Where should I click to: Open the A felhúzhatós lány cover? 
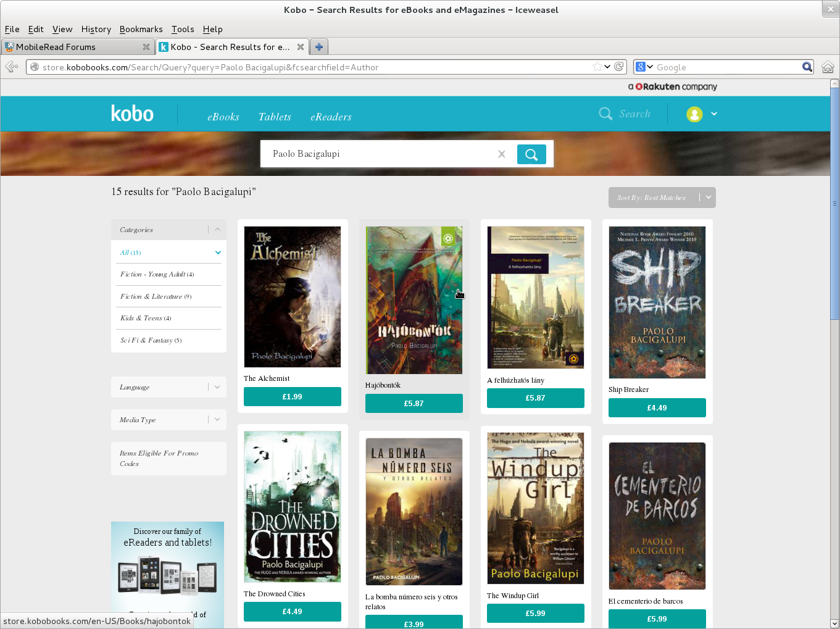tap(536, 298)
